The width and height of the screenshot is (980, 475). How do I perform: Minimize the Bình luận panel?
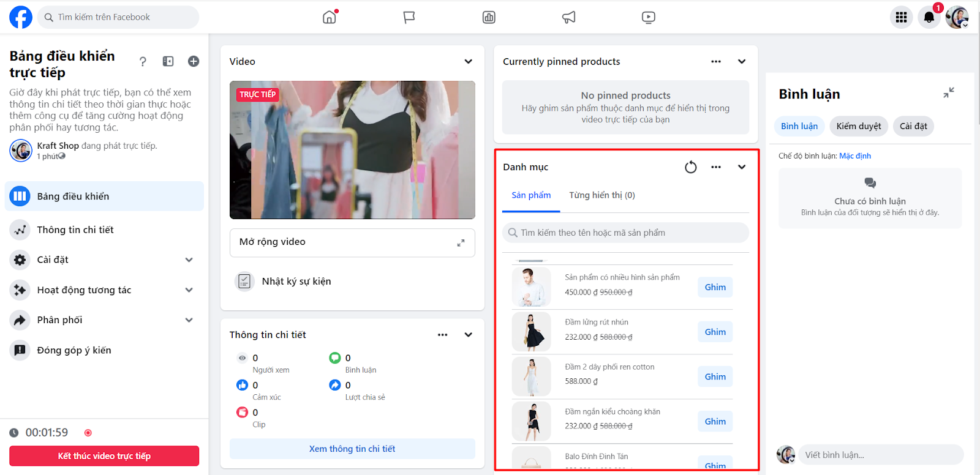[949, 93]
